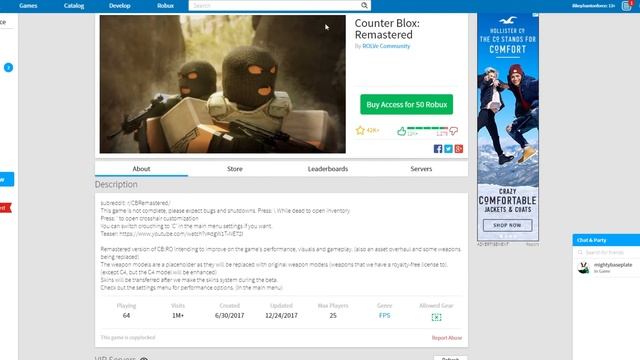Switch to the Servers tab
640x360 pixels.
pos(421,169)
